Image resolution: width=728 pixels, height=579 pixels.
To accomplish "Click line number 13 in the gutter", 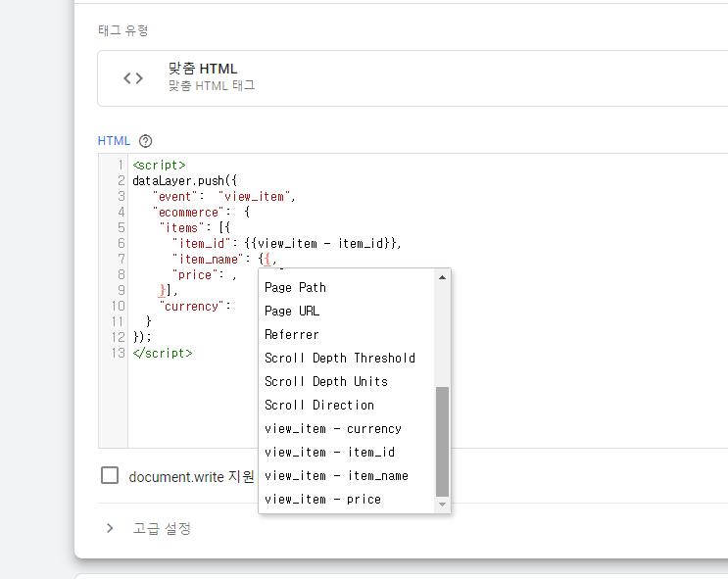I will [x=118, y=353].
